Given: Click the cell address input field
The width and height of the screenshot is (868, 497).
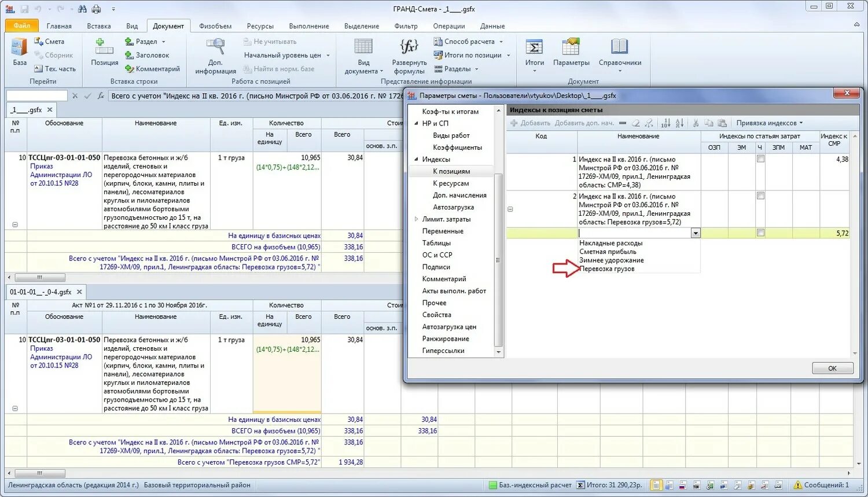Looking at the screenshot, I should [37, 96].
